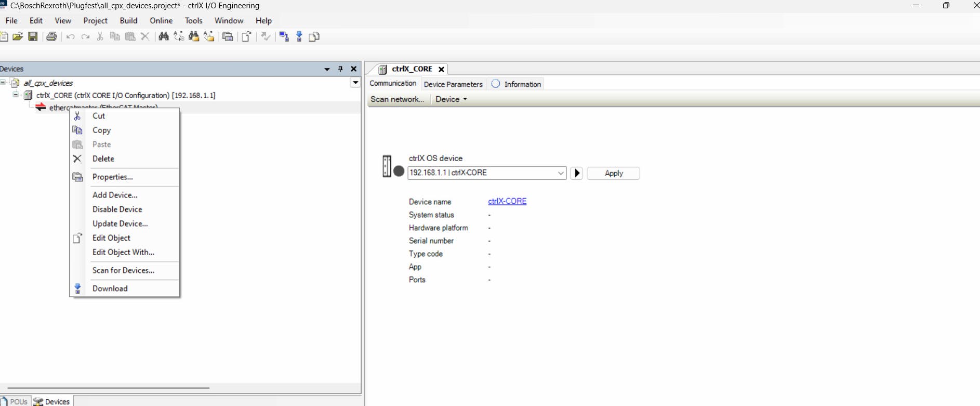The height and width of the screenshot is (406, 980).
Task: Click Find in project binoculars-folder icon
Action: coord(194,36)
